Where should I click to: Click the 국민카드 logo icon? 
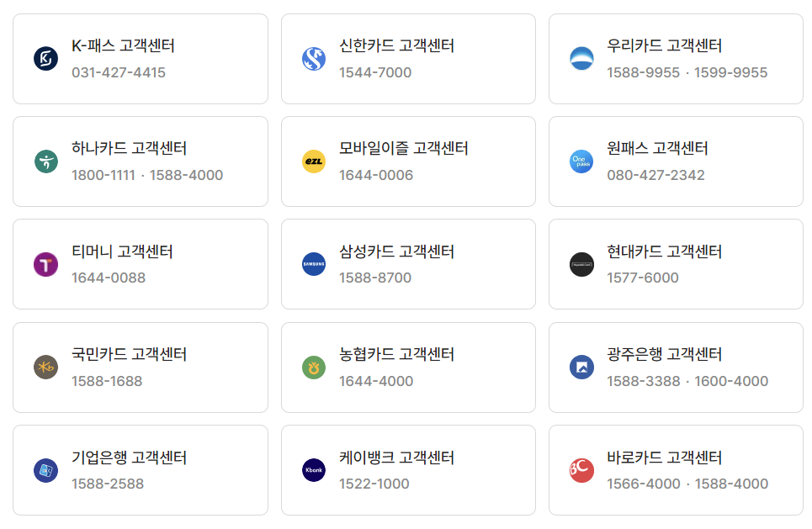click(46, 367)
